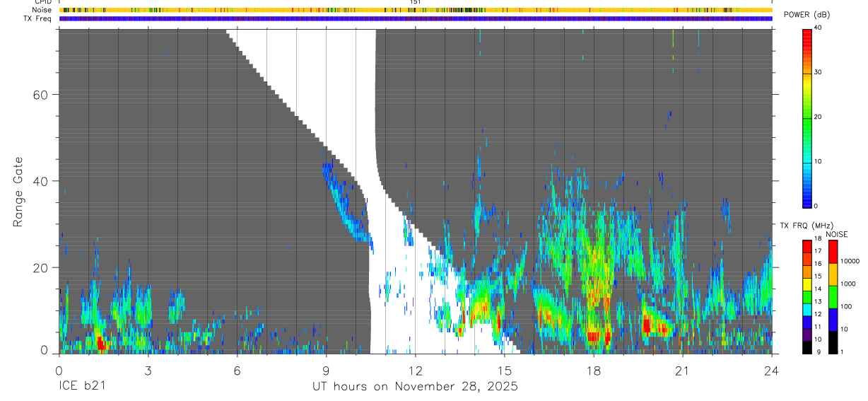Image resolution: width=868 pixels, height=401 pixels.
Task: Click the 'NOISE' legend title
Action: [x=836, y=234]
